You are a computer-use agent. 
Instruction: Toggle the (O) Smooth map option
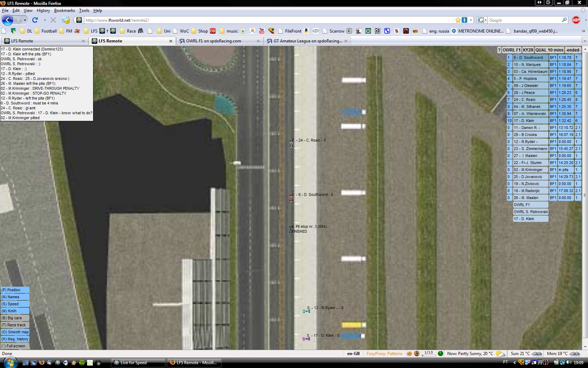coord(15,332)
